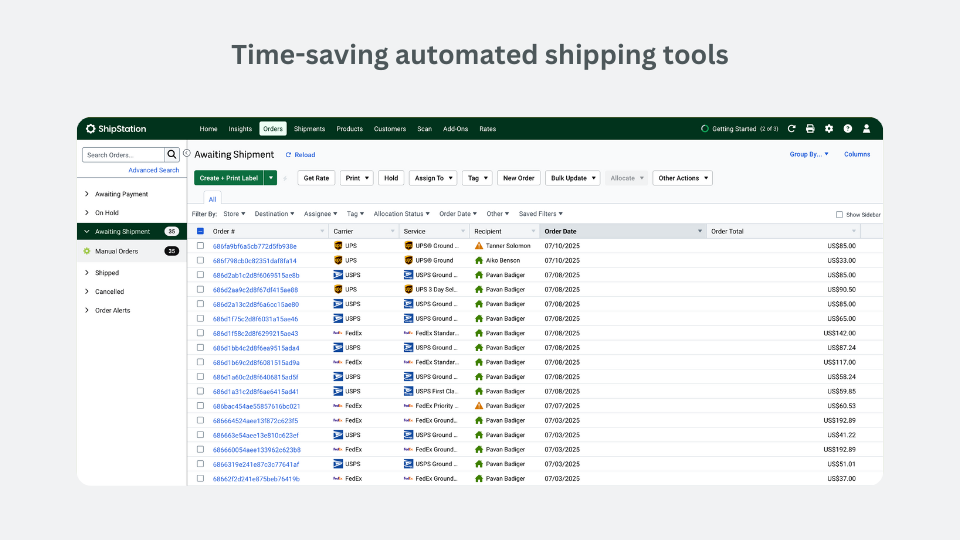Open the Bulk Update dropdown
960x540 pixels.
pos(572,178)
